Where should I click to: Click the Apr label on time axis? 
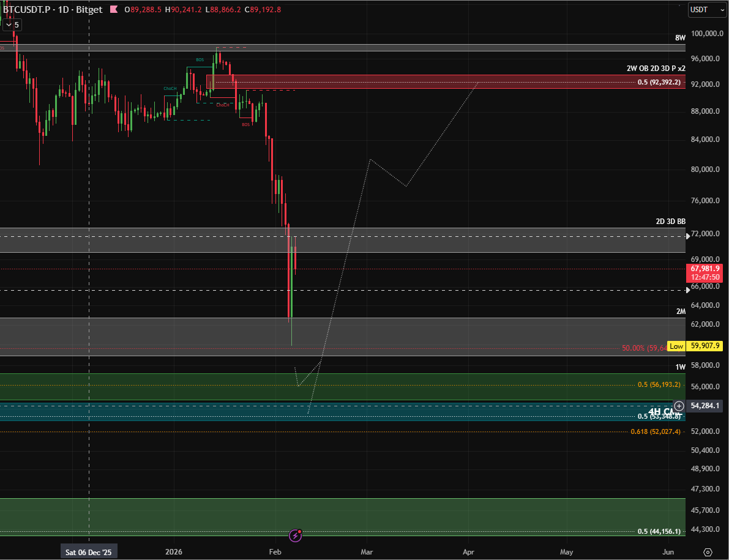click(x=469, y=551)
